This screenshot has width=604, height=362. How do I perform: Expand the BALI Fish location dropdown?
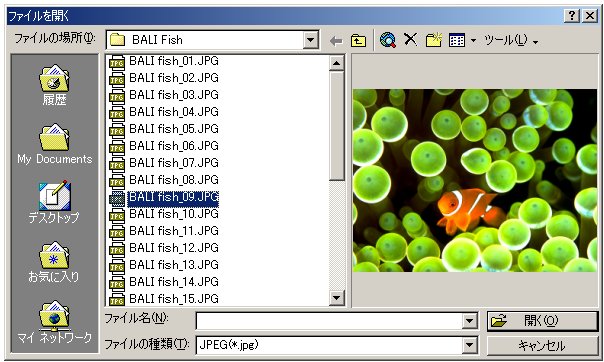click(x=310, y=40)
